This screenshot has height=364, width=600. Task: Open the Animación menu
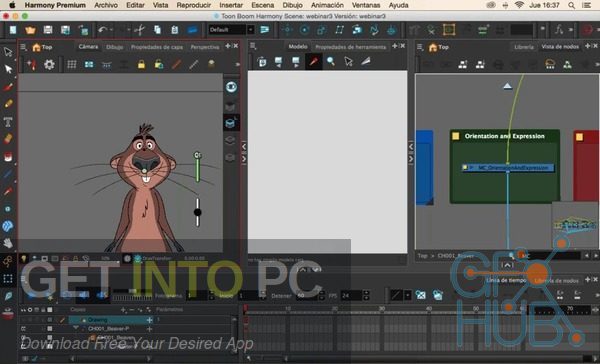coord(327,5)
